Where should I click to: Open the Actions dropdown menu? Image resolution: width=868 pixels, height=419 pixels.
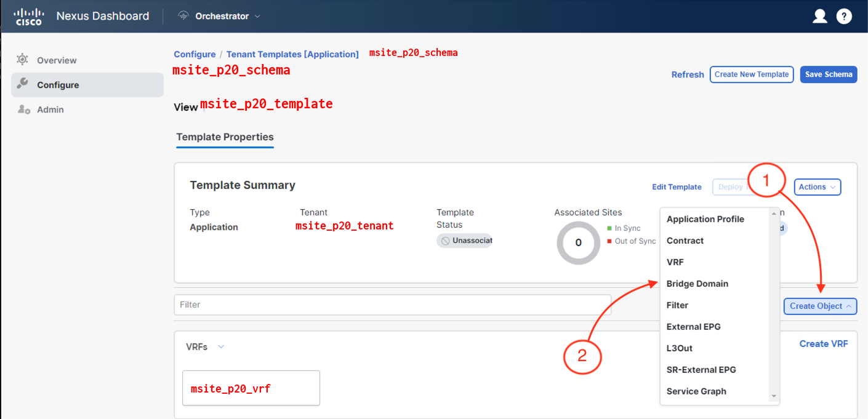pyautogui.click(x=818, y=187)
